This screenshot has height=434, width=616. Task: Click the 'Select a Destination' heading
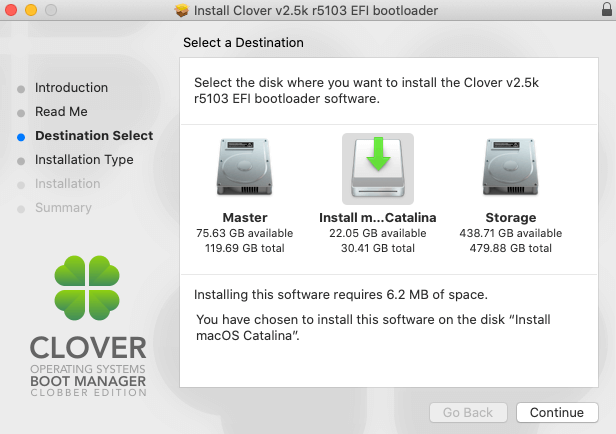[x=243, y=42]
